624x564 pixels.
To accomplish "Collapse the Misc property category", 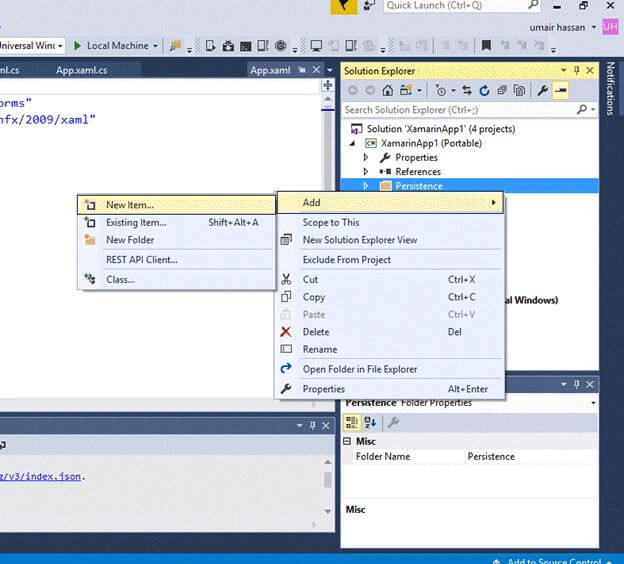I will pyautogui.click(x=348, y=441).
